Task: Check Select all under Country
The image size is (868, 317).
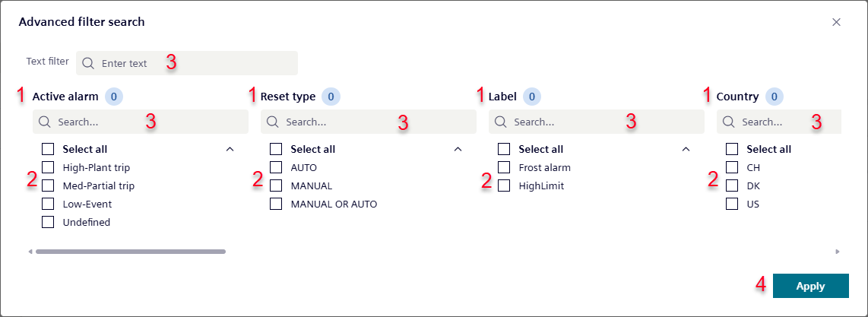Action: 732,149
